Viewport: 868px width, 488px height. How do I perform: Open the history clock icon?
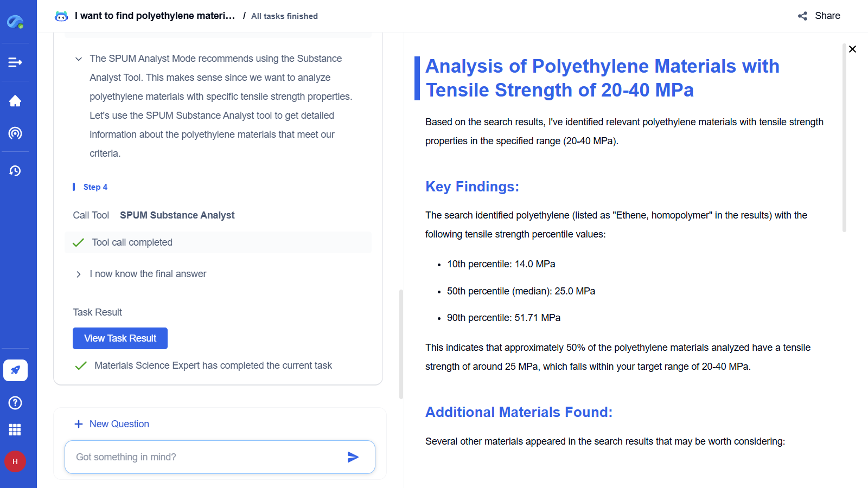(x=15, y=171)
